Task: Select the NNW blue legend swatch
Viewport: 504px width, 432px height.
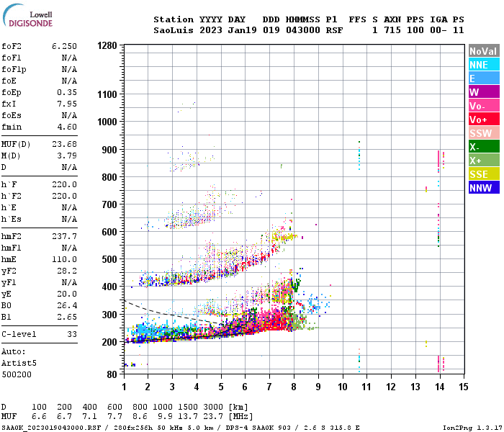Action: (484, 187)
